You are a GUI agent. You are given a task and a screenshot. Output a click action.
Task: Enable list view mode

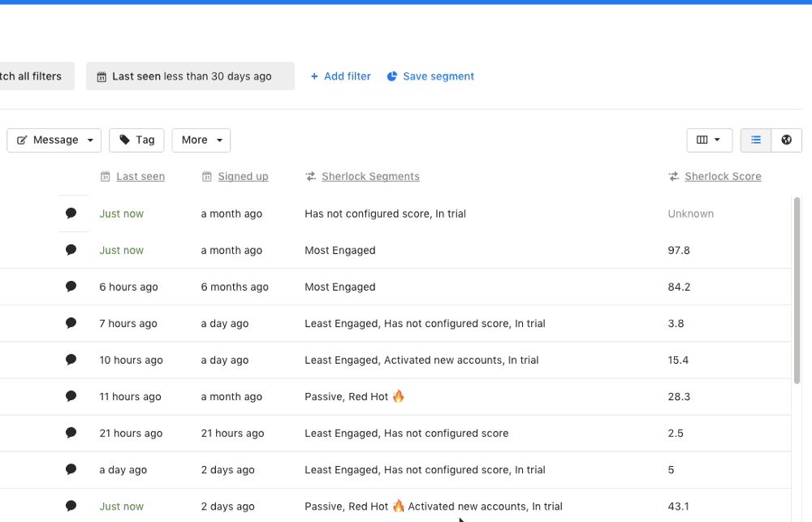(x=755, y=140)
